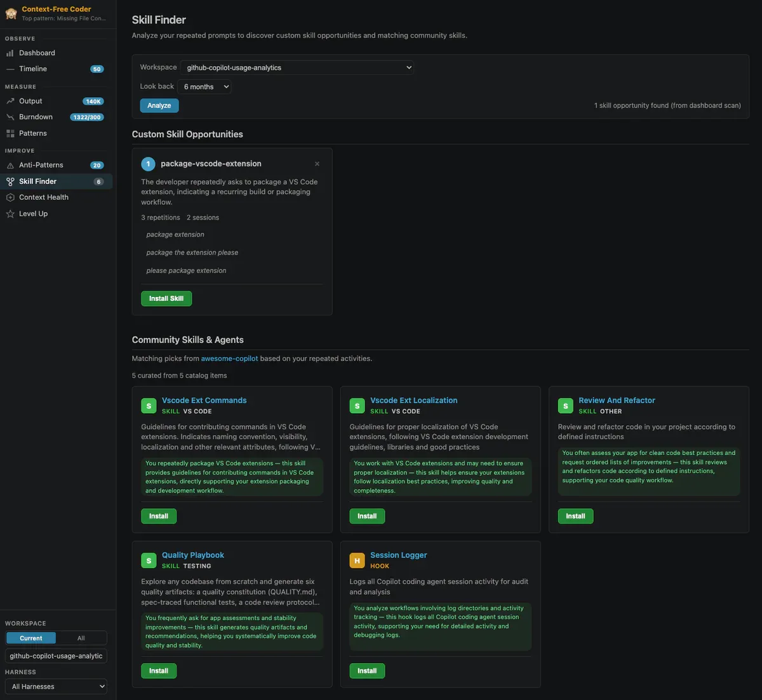Click the Analyze button

click(x=159, y=106)
